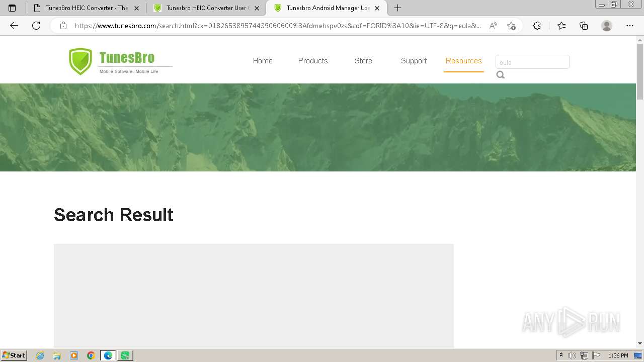Open Chrome from taskbar
Screen dimensions: 644x362
[91, 355]
